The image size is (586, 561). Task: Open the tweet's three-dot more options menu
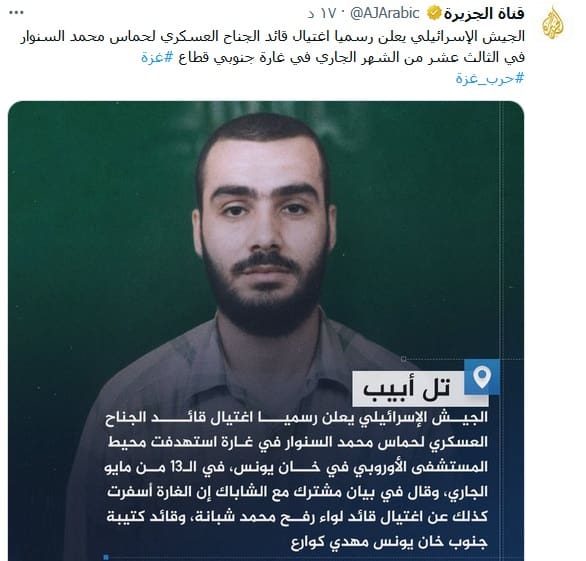pyautogui.click(x=16, y=13)
